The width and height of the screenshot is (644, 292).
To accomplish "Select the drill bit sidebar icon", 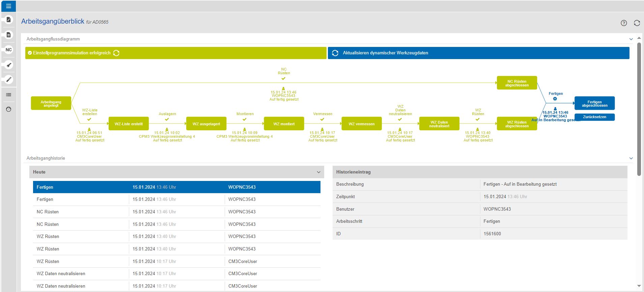I will click(x=9, y=80).
